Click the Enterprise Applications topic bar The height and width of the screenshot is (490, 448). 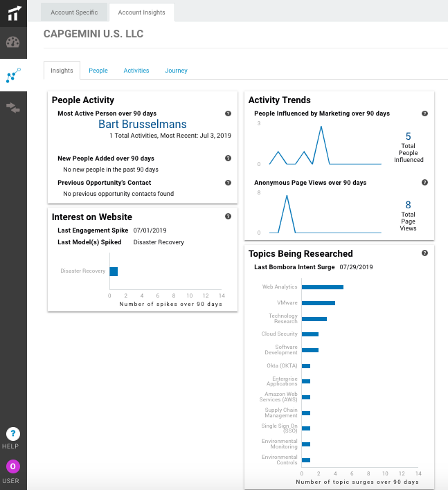coord(306,381)
